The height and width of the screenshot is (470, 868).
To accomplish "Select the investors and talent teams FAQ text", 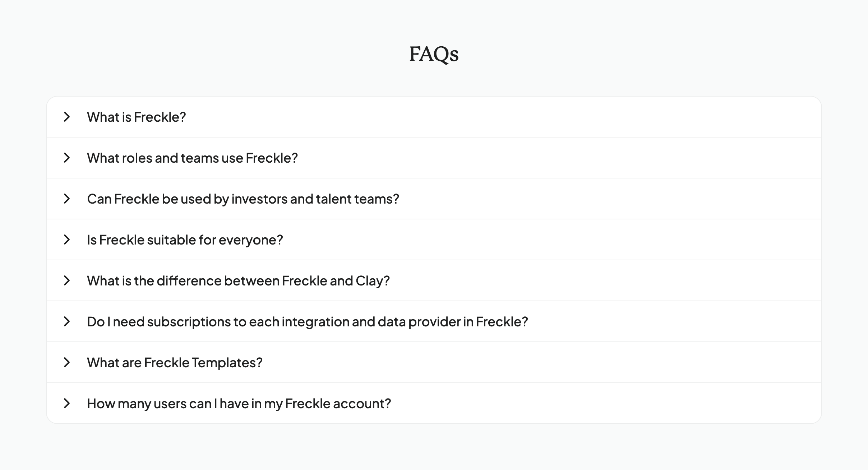I will (x=243, y=199).
